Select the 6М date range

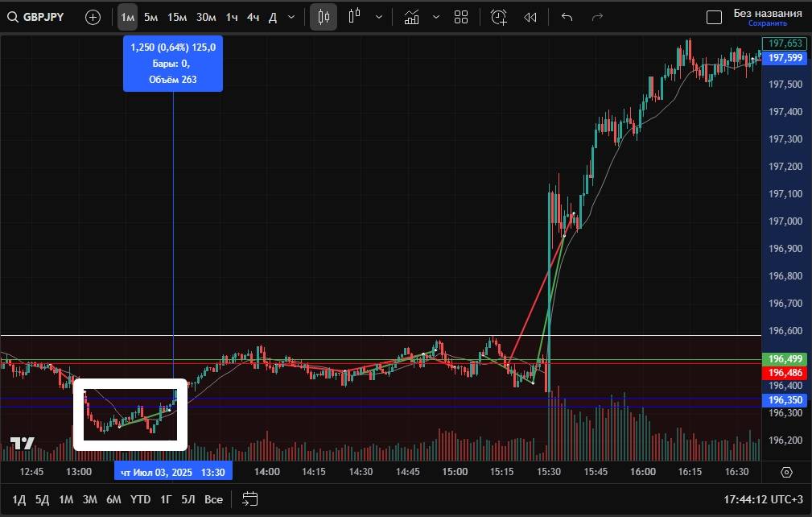(113, 499)
